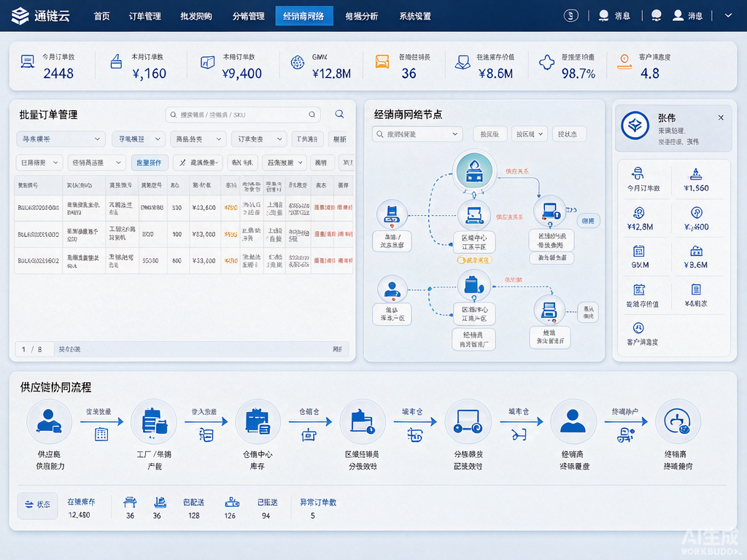Click the ¥33,400 cell in the third table row
Viewport: 747px width, 560px height.
(204, 260)
